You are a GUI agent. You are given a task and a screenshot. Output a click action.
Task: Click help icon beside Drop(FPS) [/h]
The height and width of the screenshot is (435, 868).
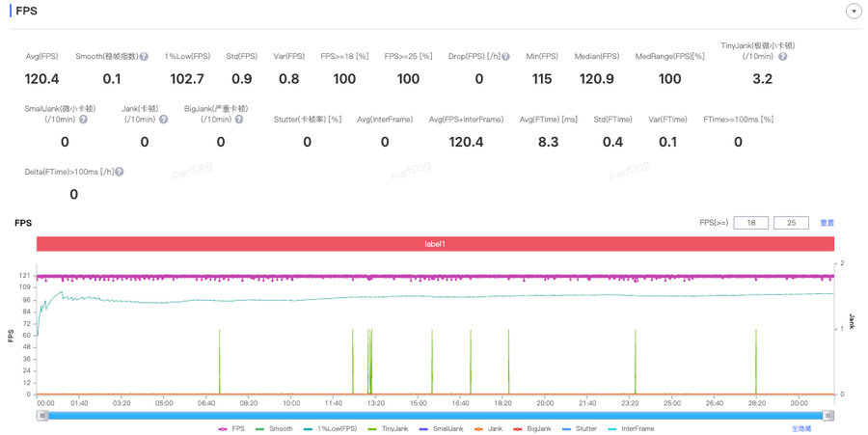pyautogui.click(x=505, y=57)
